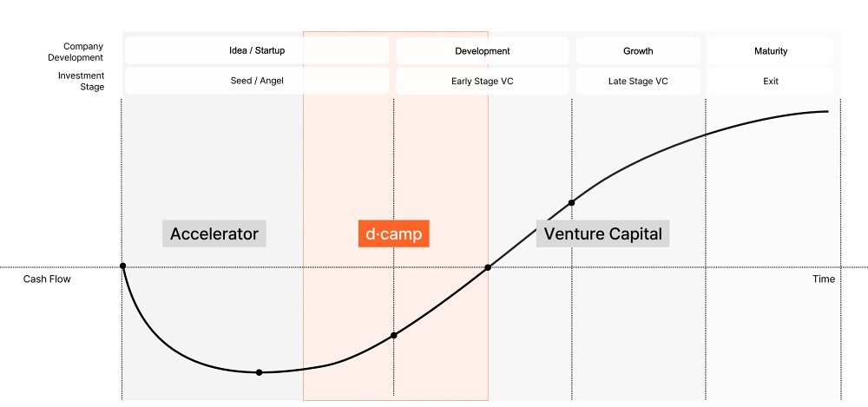The image size is (868, 407).
Task: Click the curve's starting dot on the axis
Action: (123, 266)
